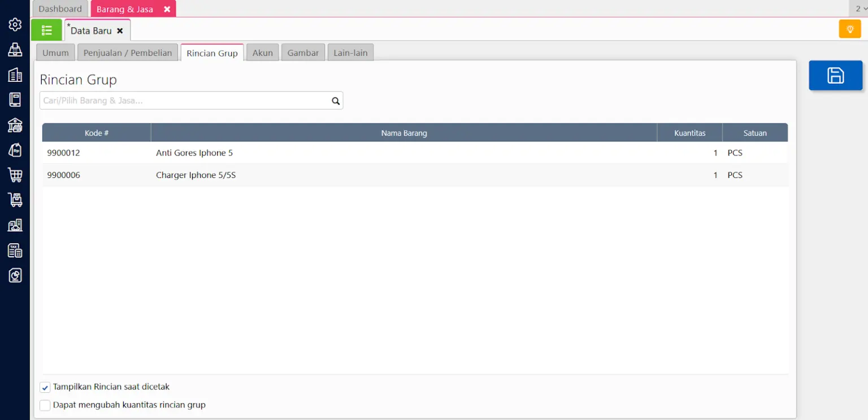Image resolution: width=868 pixels, height=420 pixels.
Task: Open the settings gear in sidebar
Action: [15, 24]
